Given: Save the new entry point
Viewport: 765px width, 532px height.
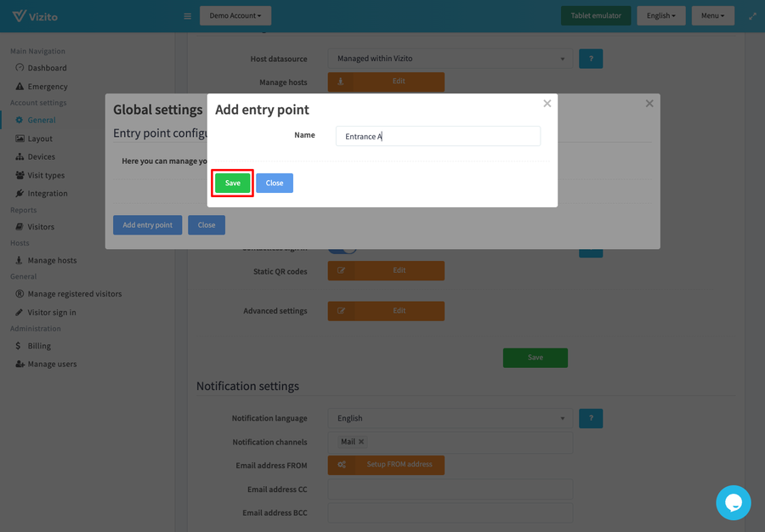Looking at the screenshot, I should (x=232, y=183).
